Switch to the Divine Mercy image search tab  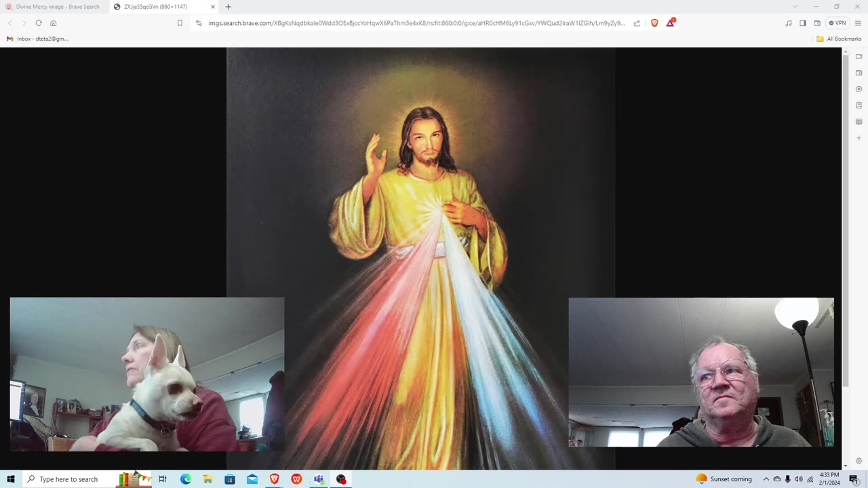tap(53, 7)
